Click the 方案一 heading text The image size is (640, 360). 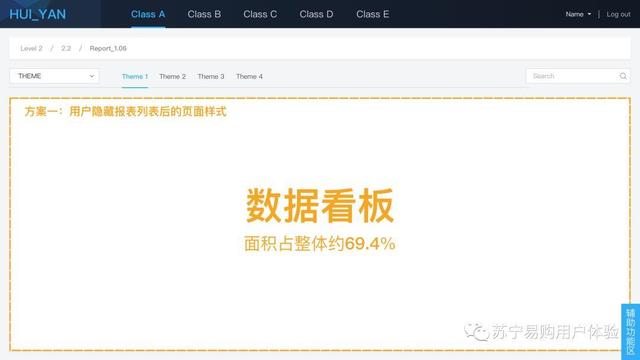pyautogui.click(x=125, y=111)
